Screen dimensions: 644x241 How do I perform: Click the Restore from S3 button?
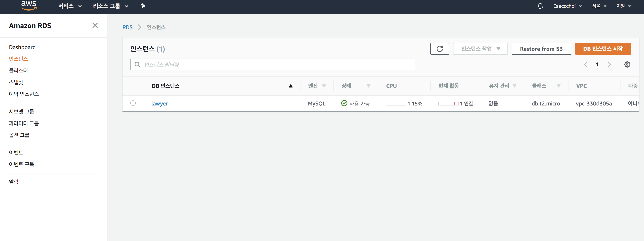(541, 49)
